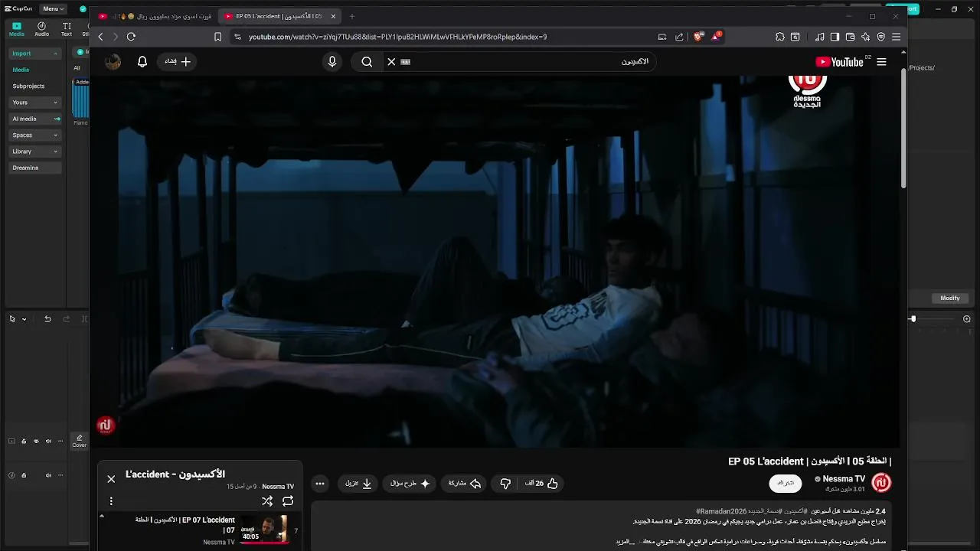This screenshot has width=980, height=551.
Task: Click the Brave Shields lion icon
Action: pos(698,36)
